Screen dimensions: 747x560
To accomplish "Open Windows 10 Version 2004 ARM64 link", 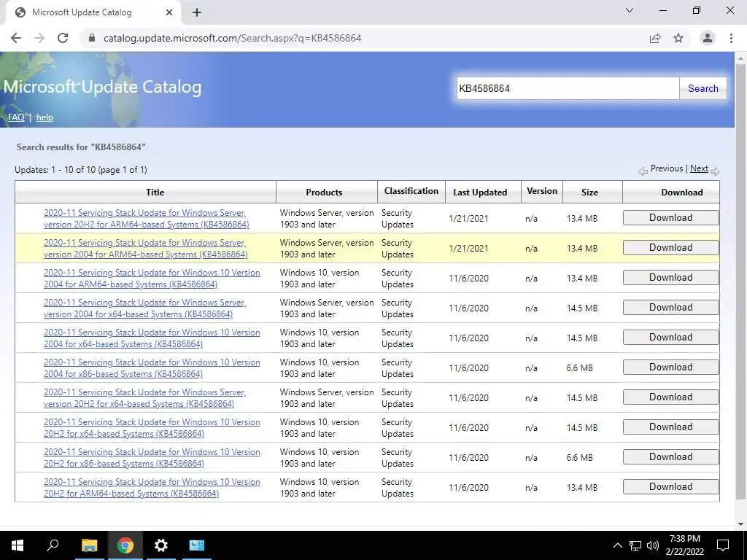I will point(152,279).
